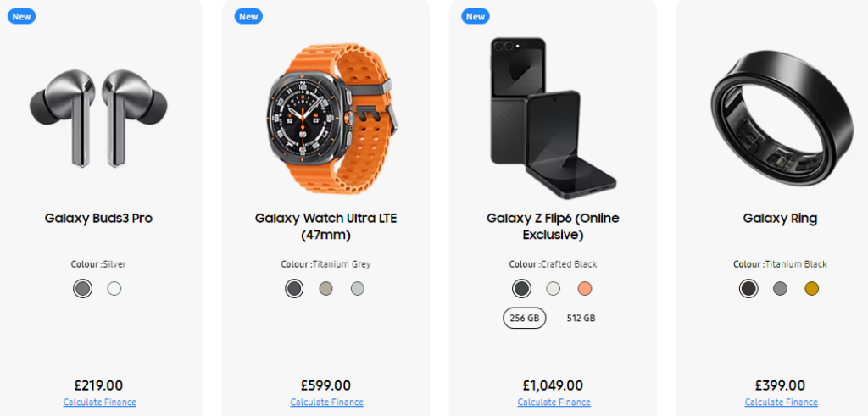Choose the 512 GB storage option
Viewport: 868px width, 416px height.
click(x=581, y=318)
